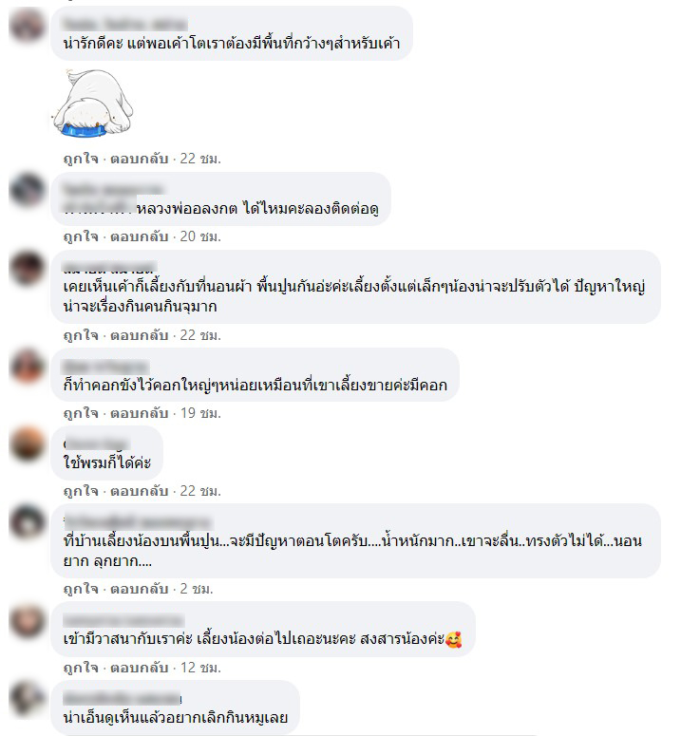The width and height of the screenshot is (700, 736).
Task: Open avatar beside ใช้พรมก็ได้ค่ะ comment
Action: (27, 444)
